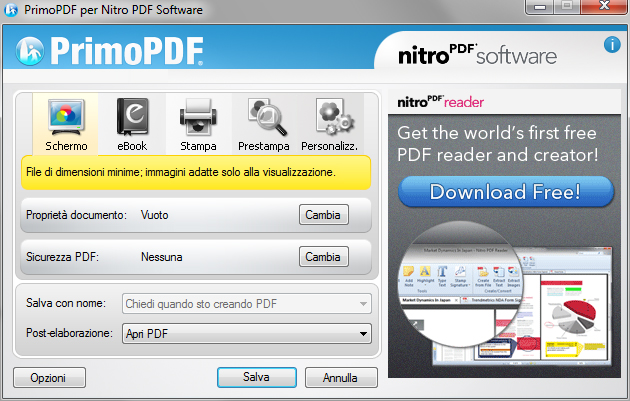Choose the eBook profile icon
Image resolution: width=630 pixels, height=401 pixels.
tap(132, 122)
